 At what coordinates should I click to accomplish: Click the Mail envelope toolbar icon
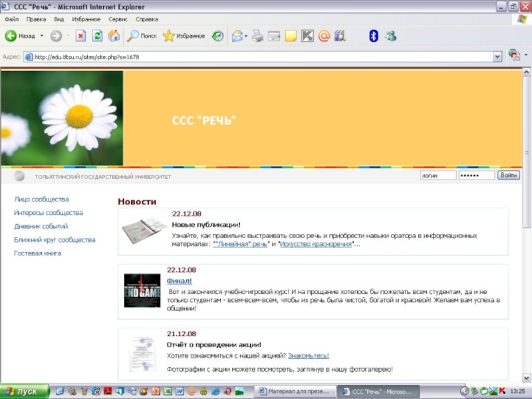click(237, 36)
